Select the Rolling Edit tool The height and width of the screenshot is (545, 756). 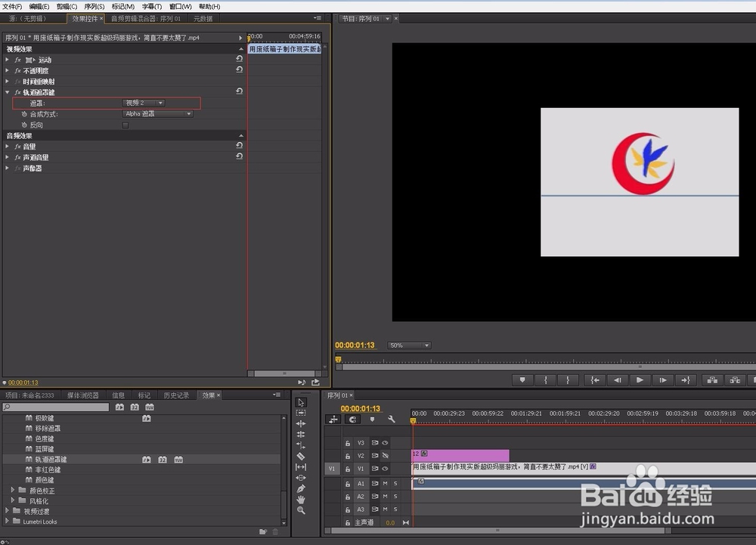301,434
